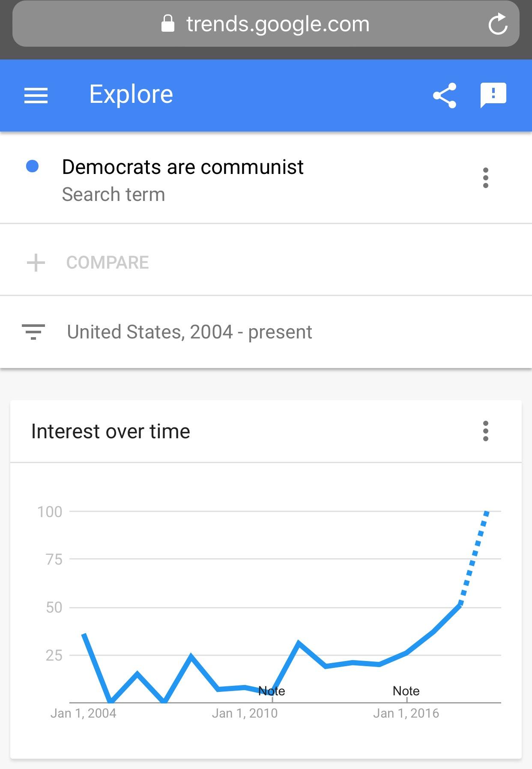Tap the filter icon beside United States
532x769 pixels.
coord(33,332)
